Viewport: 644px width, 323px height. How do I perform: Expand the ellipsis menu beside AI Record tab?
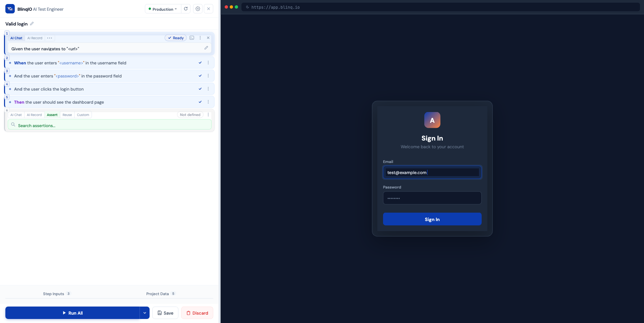(x=49, y=38)
